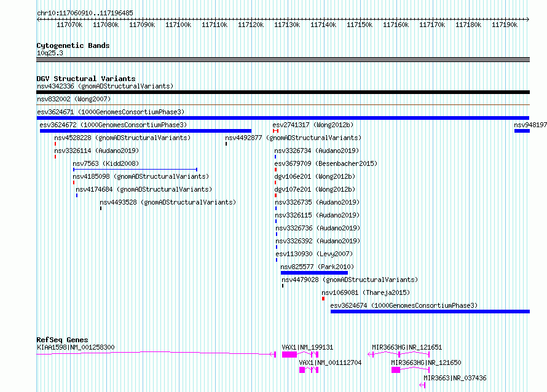The image size is (547, 392).
Task: Click the 117100k ruler label
Action: [178, 25]
